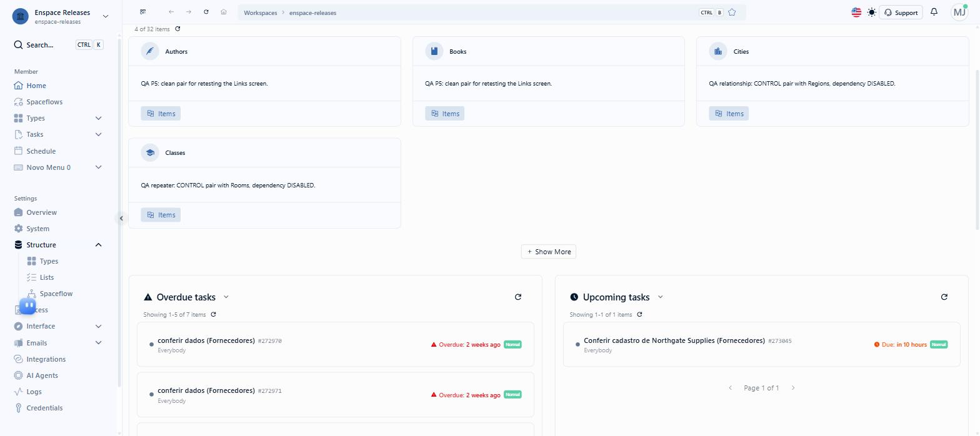Click the enspace-releases breadcrumb

pyautogui.click(x=312, y=12)
